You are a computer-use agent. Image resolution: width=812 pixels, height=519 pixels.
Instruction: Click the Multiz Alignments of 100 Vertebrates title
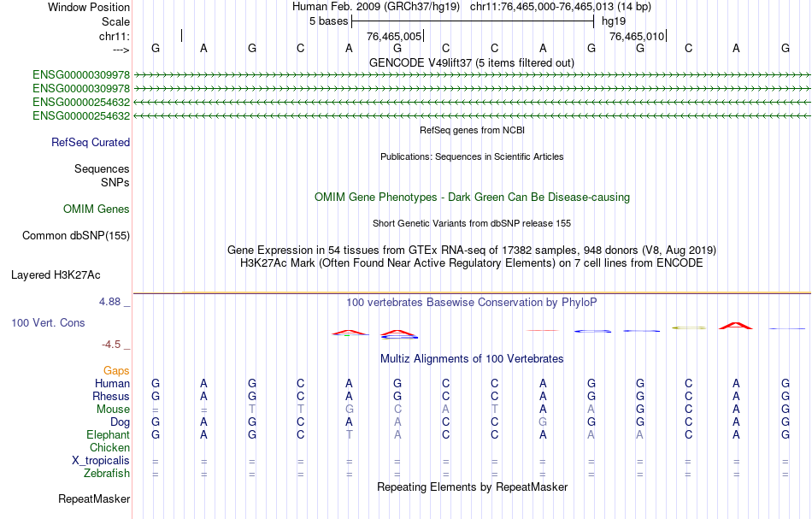(x=472, y=359)
